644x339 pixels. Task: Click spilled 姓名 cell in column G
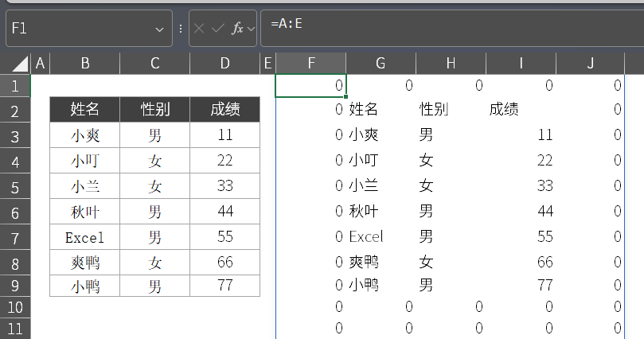pos(381,110)
